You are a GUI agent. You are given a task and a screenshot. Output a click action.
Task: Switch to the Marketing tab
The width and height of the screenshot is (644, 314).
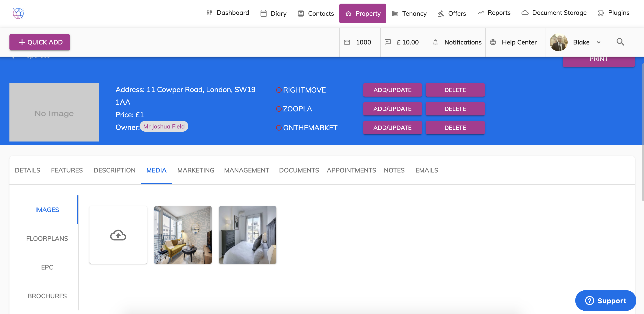coord(195,170)
